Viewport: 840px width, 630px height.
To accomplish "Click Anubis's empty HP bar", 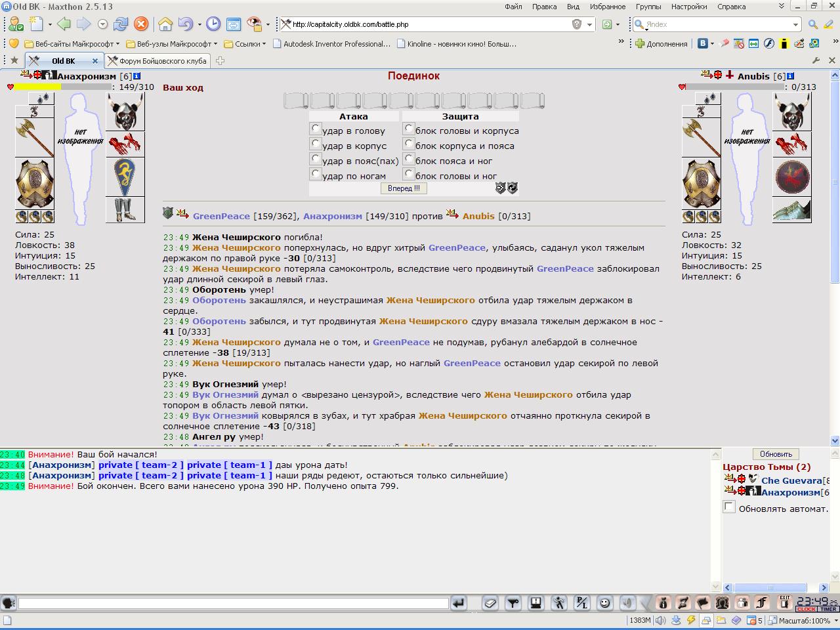I will (735, 87).
